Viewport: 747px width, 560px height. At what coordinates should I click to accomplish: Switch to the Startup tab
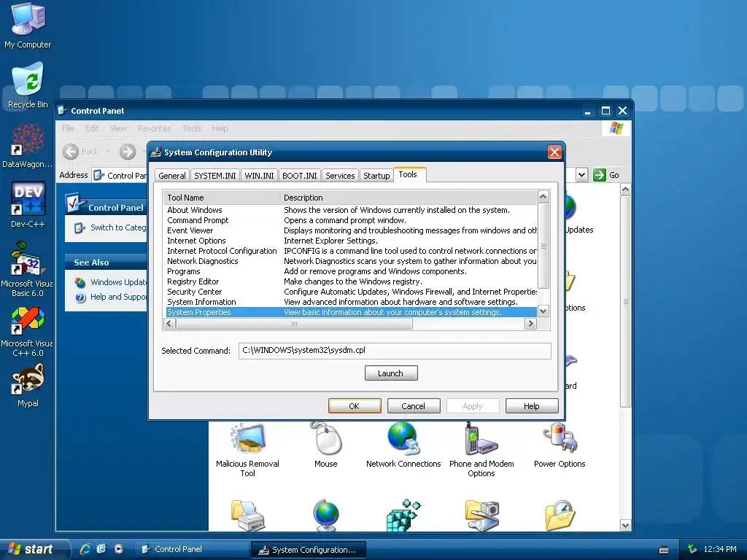(x=376, y=176)
